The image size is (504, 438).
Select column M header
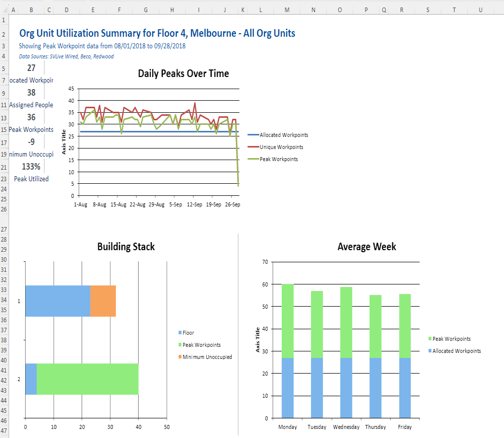tap(287, 10)
